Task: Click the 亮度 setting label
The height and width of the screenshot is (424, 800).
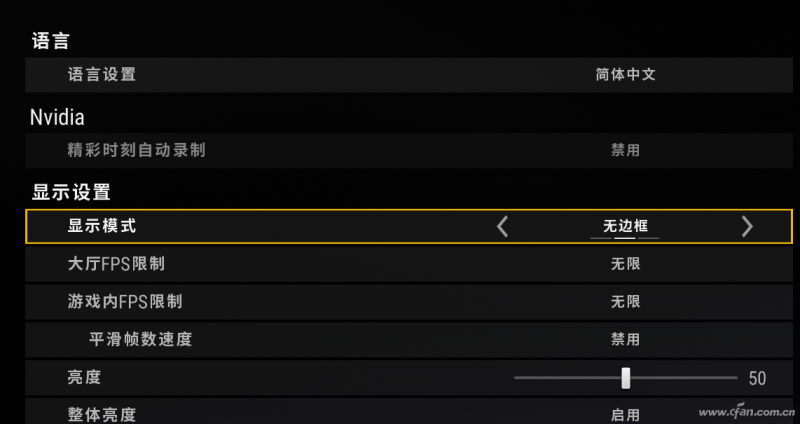Action: coord(84,378)
